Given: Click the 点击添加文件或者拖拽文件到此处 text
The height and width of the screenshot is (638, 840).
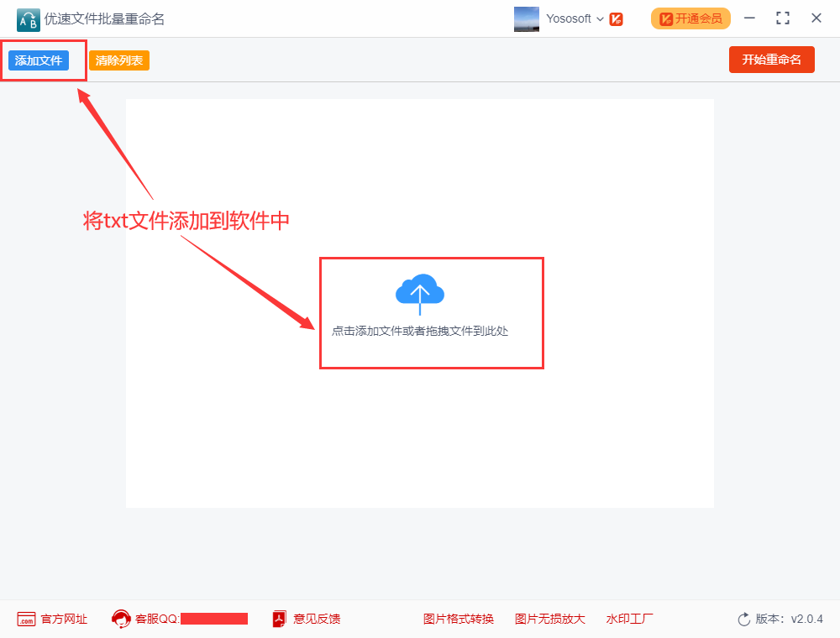Looking at the screenshot, I should click(420, 331).
